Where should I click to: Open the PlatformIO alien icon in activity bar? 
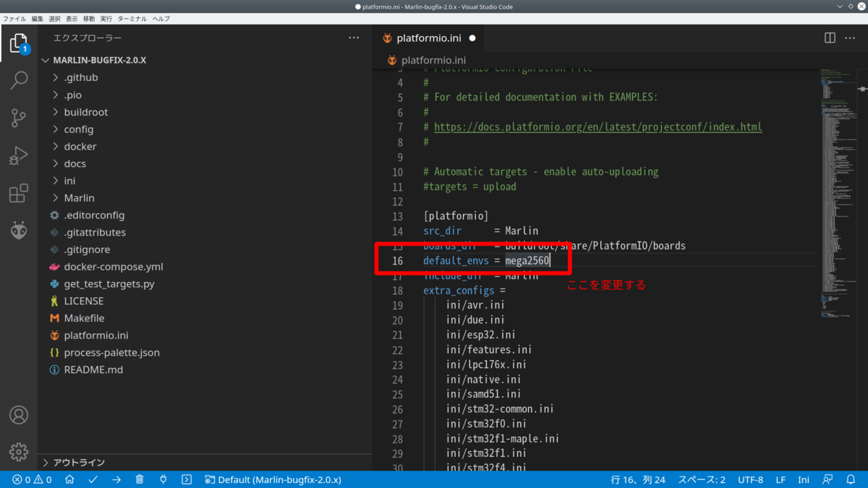point(19,231)
